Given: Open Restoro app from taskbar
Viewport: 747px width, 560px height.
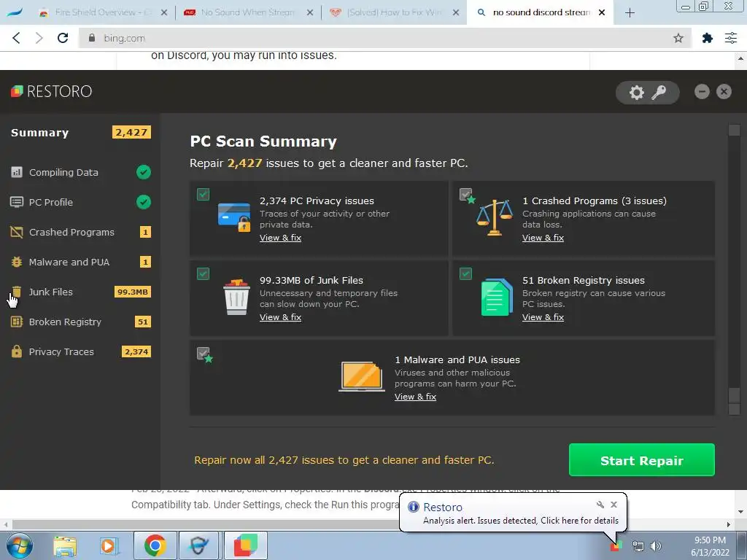Looking at the screenshot, I should (x=245, y=545).
